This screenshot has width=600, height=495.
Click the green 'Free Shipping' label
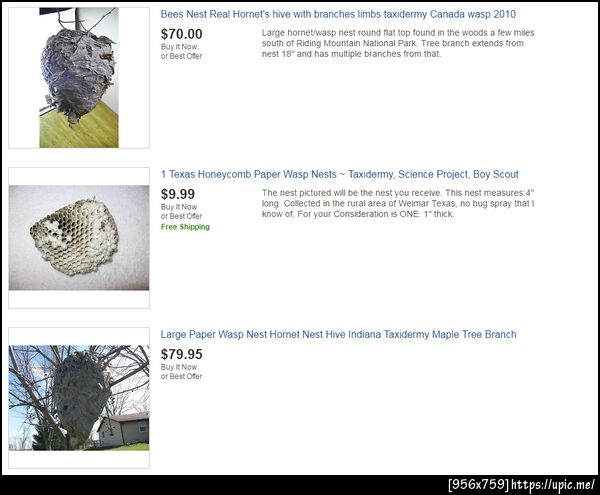(x=185, y=227)
